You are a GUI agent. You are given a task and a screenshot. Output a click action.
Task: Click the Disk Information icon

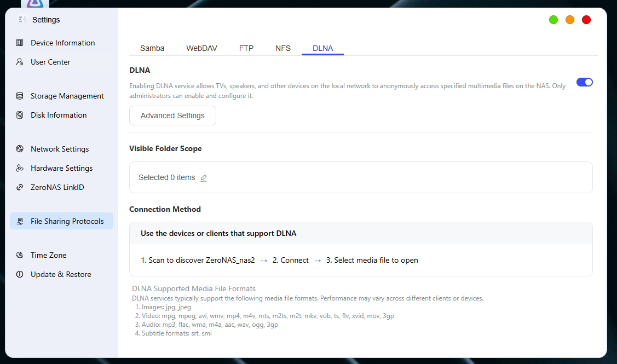tap(20, 115)
